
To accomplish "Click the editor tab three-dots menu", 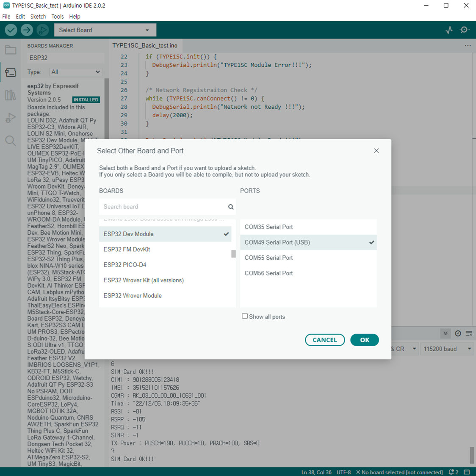I will point(468,46).
